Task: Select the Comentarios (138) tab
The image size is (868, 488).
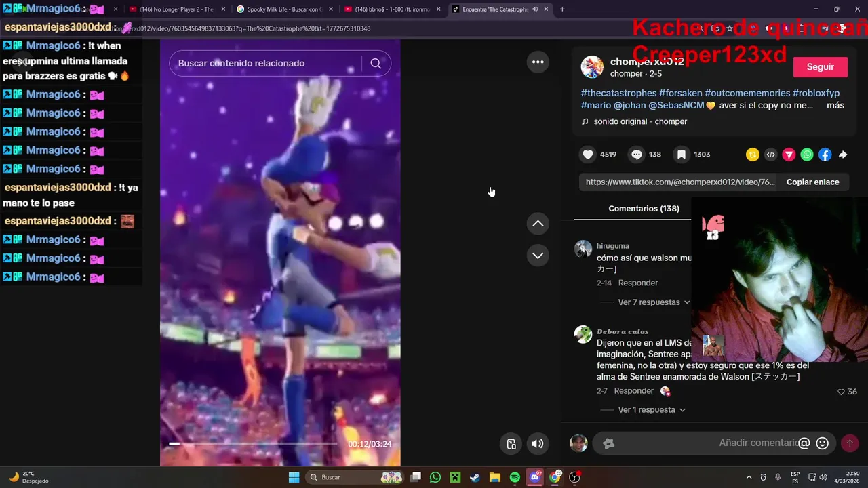Action: (x=644, y=209)
